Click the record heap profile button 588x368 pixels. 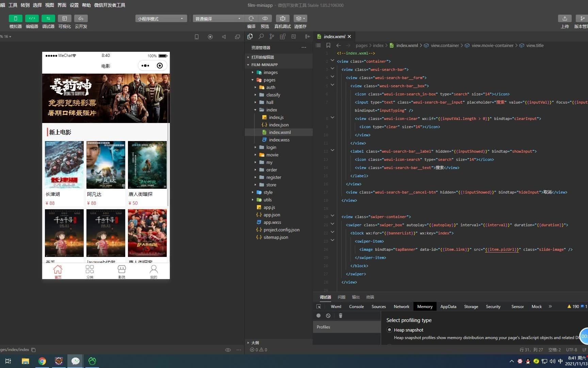coord(318,316)
